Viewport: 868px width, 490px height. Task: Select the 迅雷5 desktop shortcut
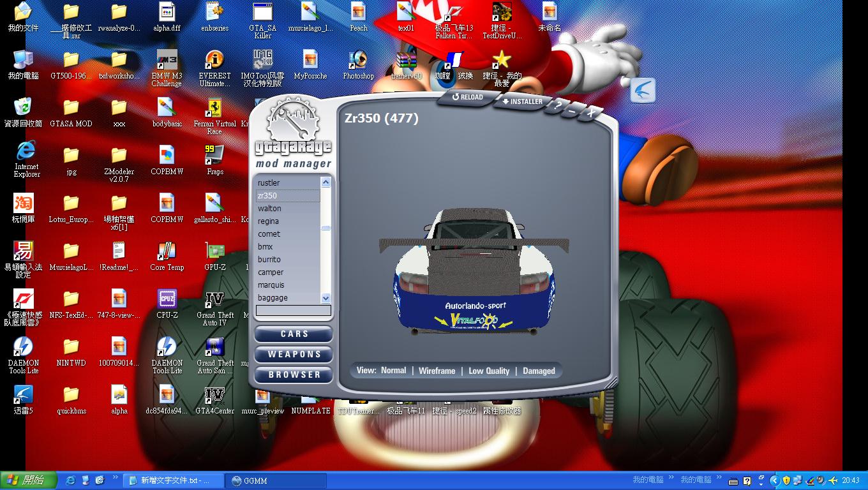tap(23, 399)
